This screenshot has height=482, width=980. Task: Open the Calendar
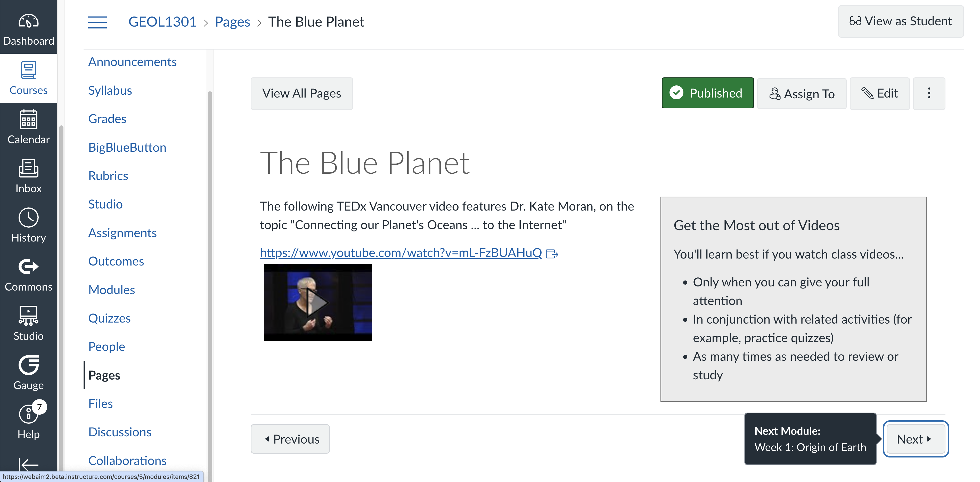pos(29,127)
